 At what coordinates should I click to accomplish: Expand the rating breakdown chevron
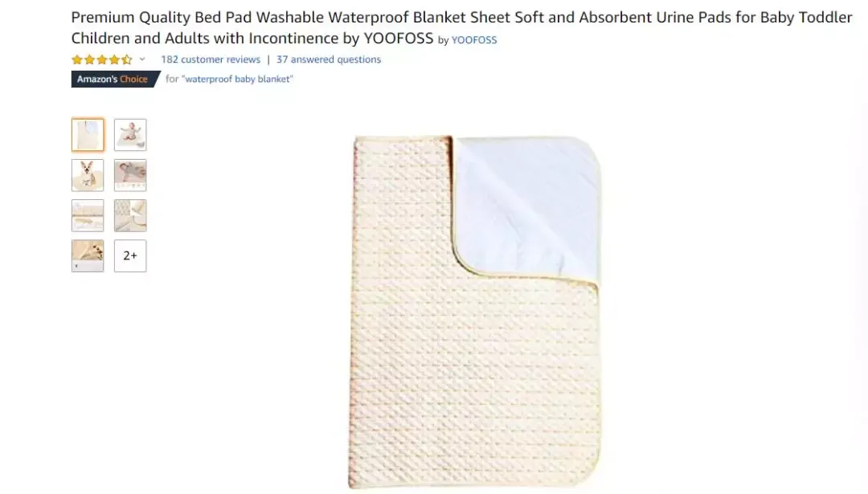[142, 59]
